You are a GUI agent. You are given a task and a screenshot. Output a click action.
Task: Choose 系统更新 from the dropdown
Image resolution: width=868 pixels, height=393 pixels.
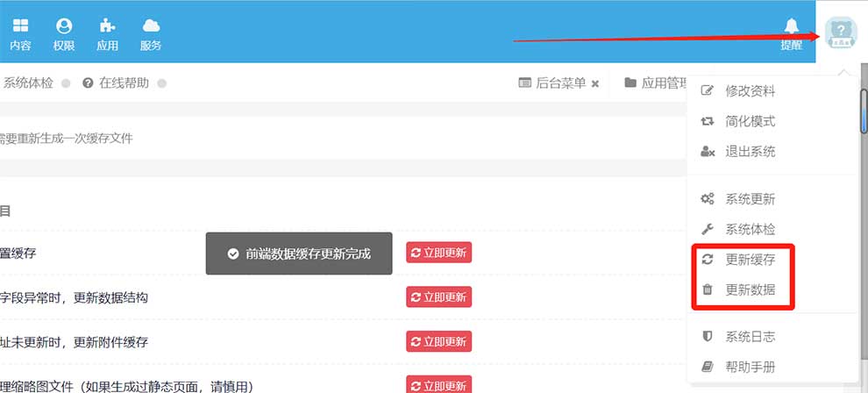tap(750, 199)
